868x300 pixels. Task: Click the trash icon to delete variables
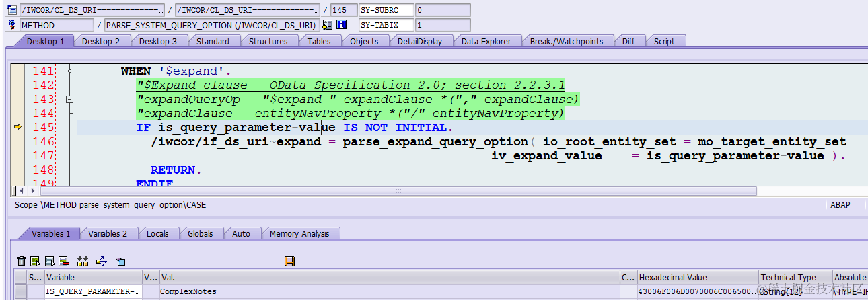click(x=22, y=261)
